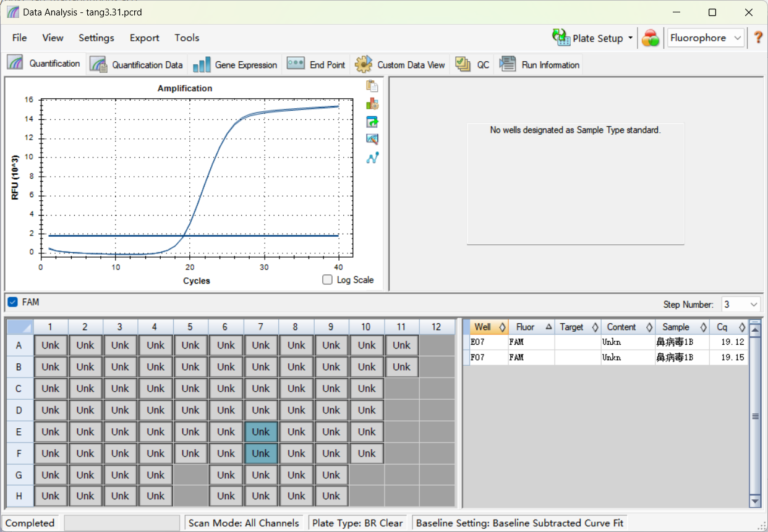
Task: Click the Cq value 19.12
Action: 733,342
